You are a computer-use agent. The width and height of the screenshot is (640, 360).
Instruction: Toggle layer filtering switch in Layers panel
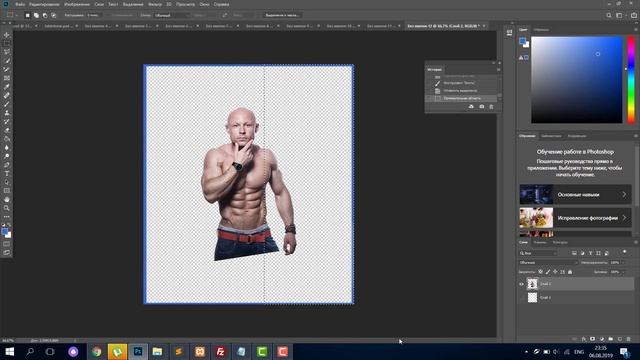tap(624, 253)
